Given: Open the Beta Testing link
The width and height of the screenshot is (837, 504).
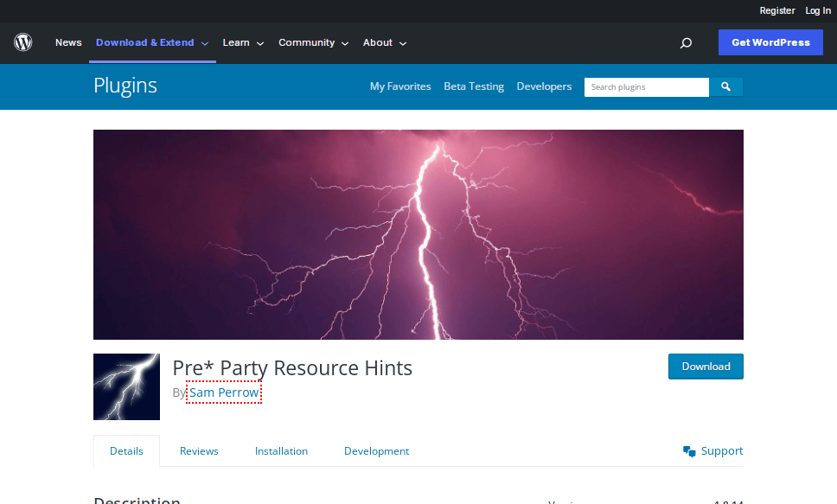Looking at the screenshot, I should click(x=474, y=86).
